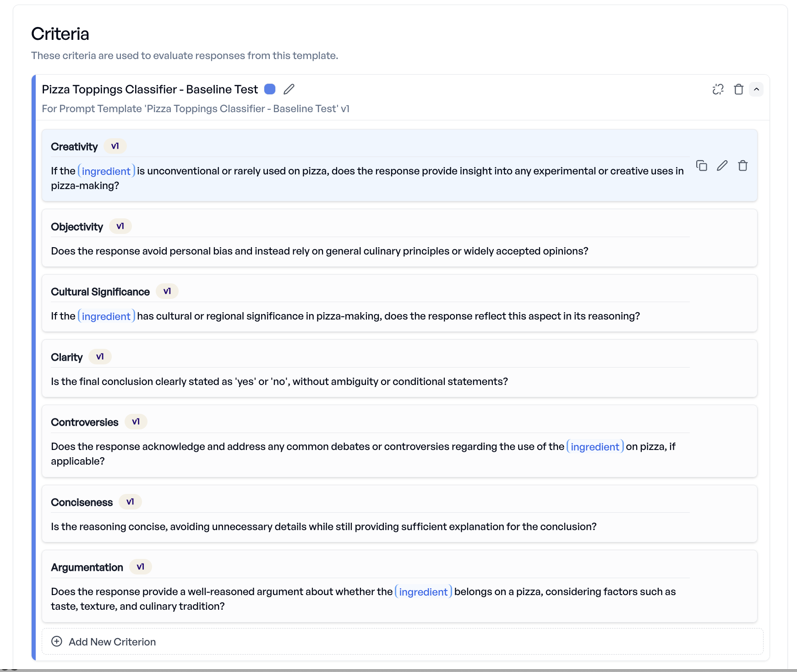Click the Criteria page heading
797x672 pixels.
click(x=60, y=34)
